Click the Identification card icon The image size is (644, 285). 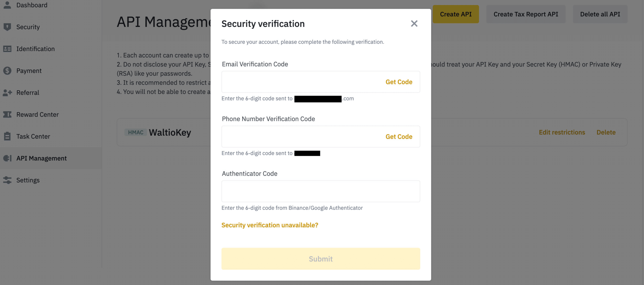pyautogui.click(x=7, y=49)
